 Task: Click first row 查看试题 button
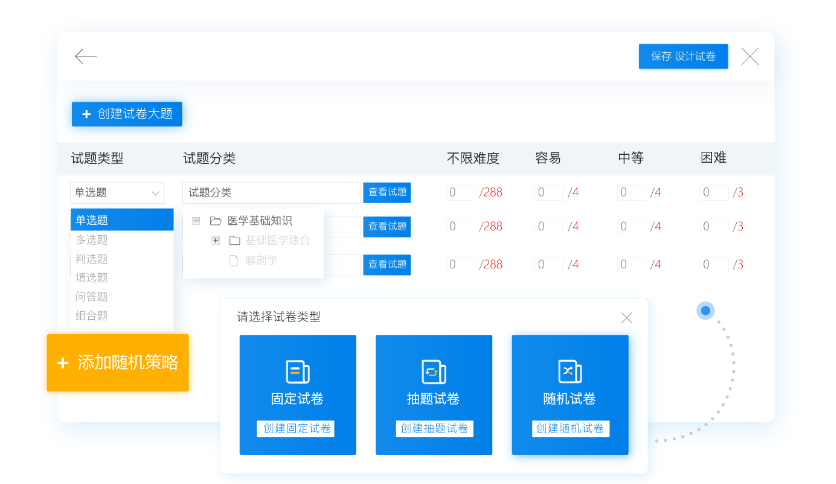coord(387,193)
